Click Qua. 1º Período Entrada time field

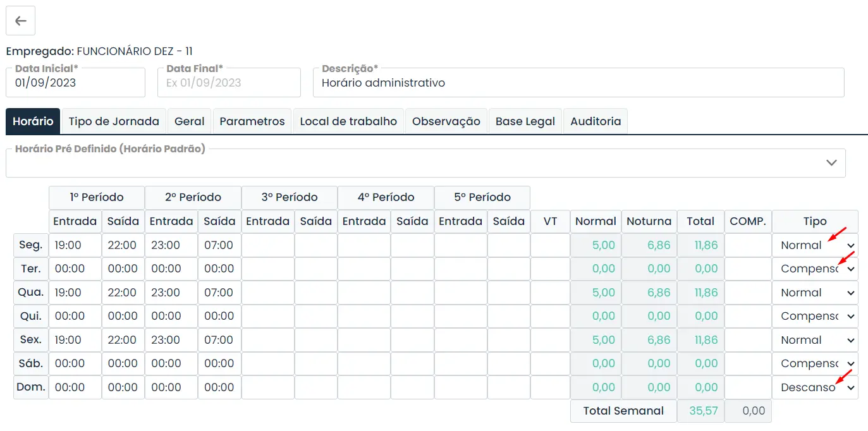tap(75, 293)
